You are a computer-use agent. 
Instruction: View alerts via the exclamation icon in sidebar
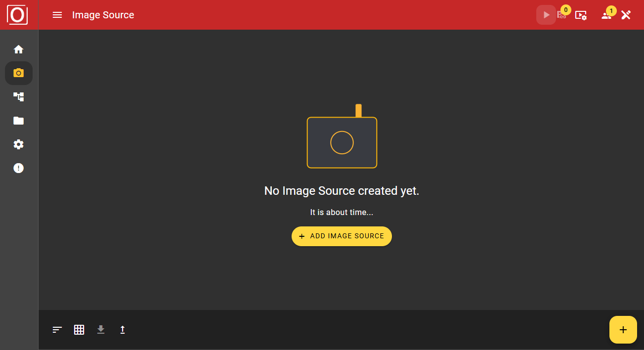click(x=18, y=168)
